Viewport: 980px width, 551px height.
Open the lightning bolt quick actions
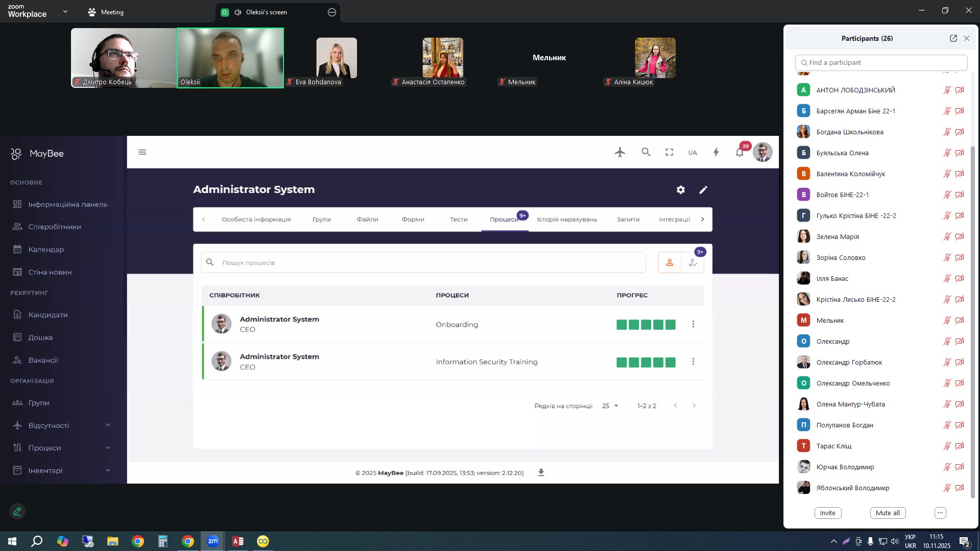pyautogui.click(x=716, y=152)
